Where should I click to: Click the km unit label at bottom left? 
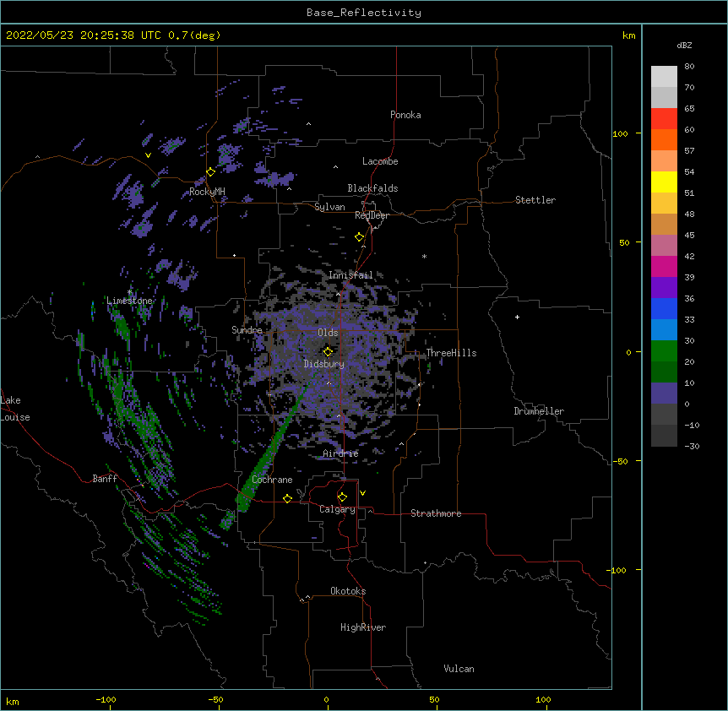click(x=13, y=702)
